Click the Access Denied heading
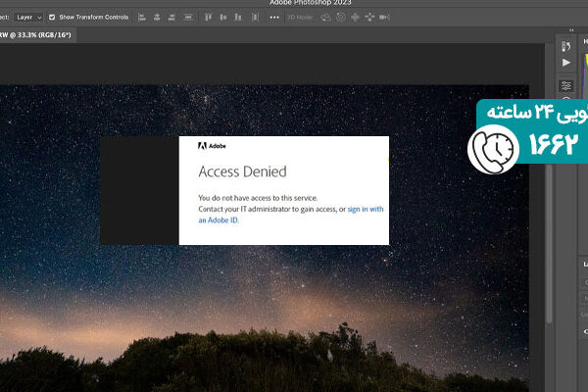The image size is (588, 392). (x=243, y=171)
